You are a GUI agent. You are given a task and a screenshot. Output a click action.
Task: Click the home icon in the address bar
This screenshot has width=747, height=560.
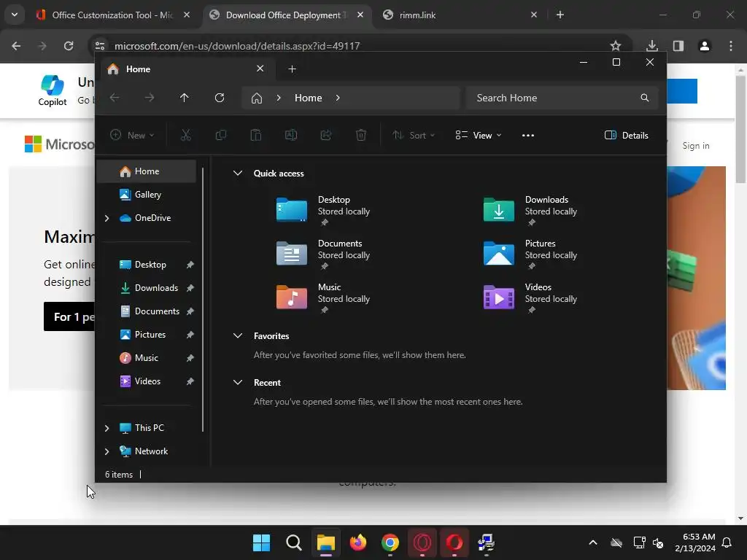point(257,98)
